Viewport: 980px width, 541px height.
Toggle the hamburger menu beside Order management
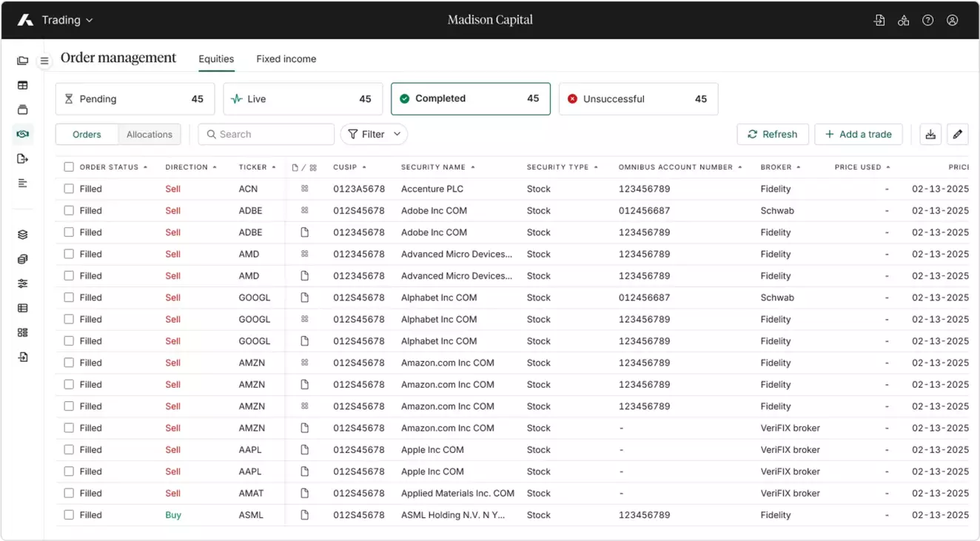click(44, 61)
